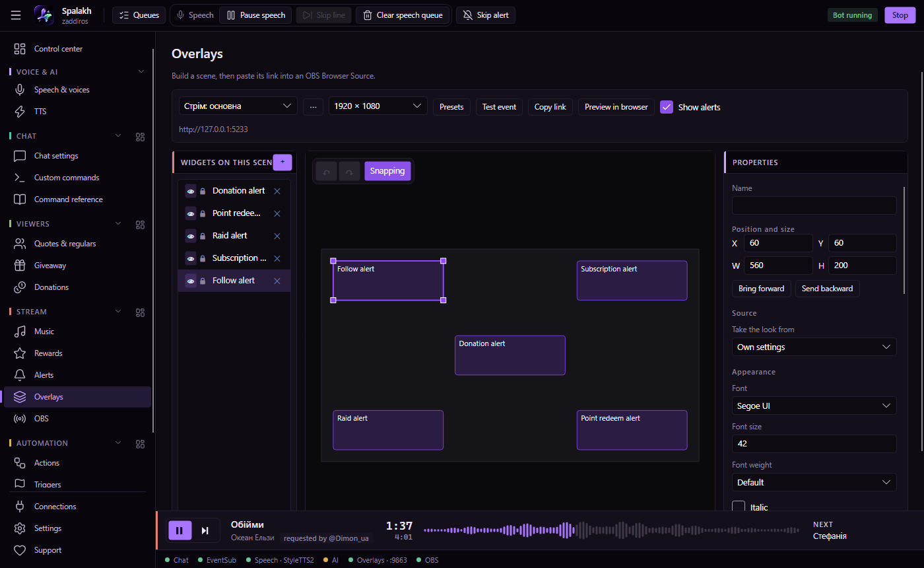Collapse the STREAM section chevron
924x568 pixels.
pos(119,312)
